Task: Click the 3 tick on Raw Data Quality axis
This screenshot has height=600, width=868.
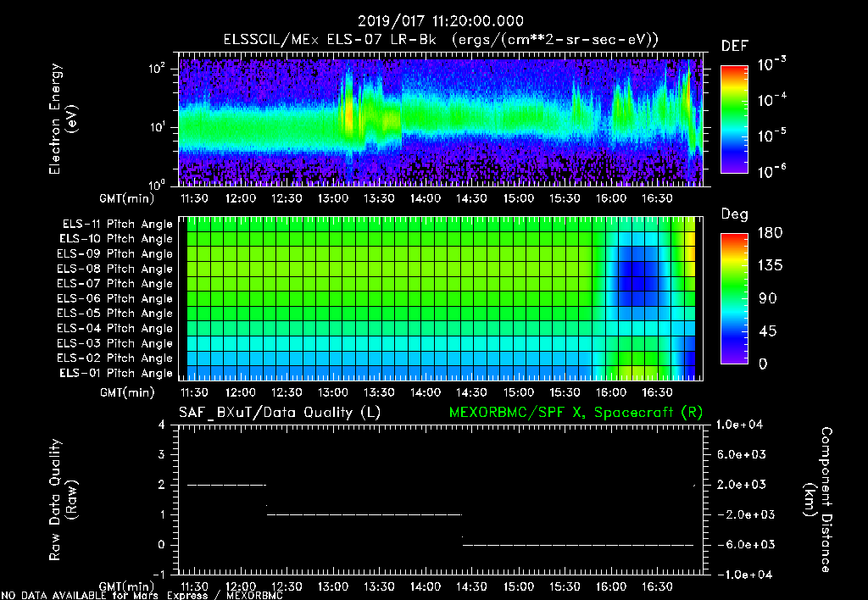Action: pyautogui.click(x=162, y=454)
